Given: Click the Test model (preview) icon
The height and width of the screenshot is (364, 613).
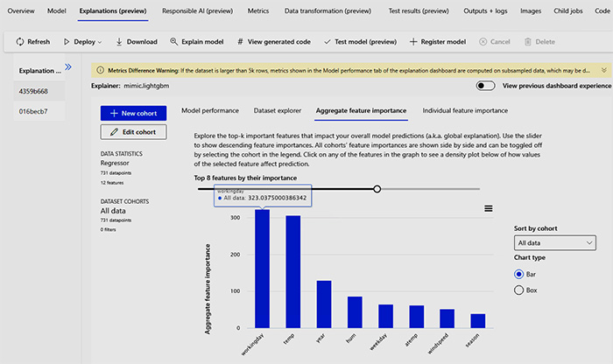Looking at the screenshot, I should click(327, 42).
